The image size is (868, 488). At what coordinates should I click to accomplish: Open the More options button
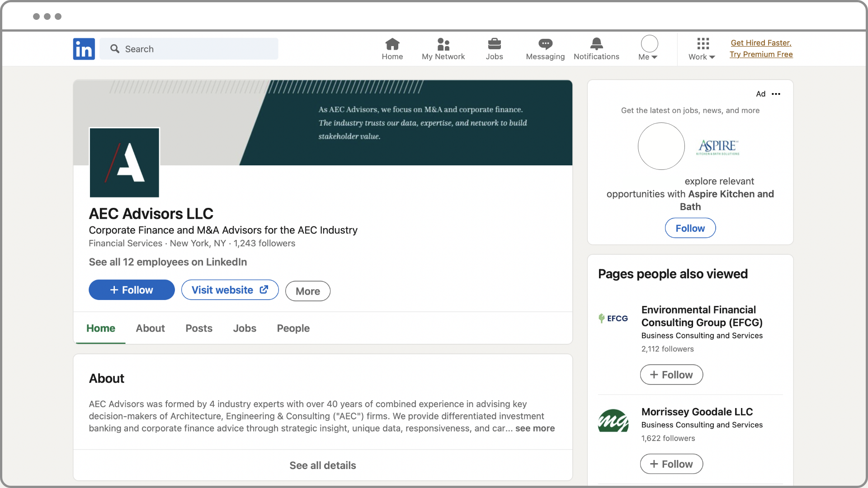pyautogui.click(x=307, y=291)
